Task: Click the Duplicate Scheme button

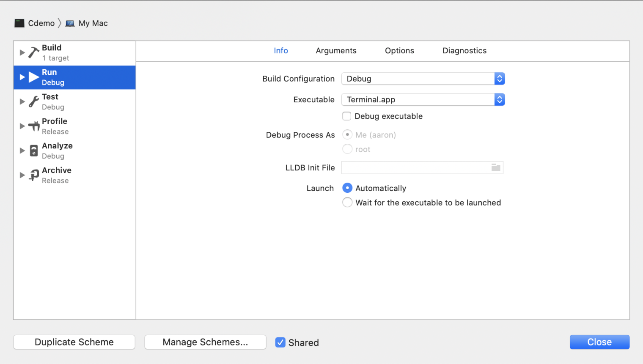Action: [74, 342]
